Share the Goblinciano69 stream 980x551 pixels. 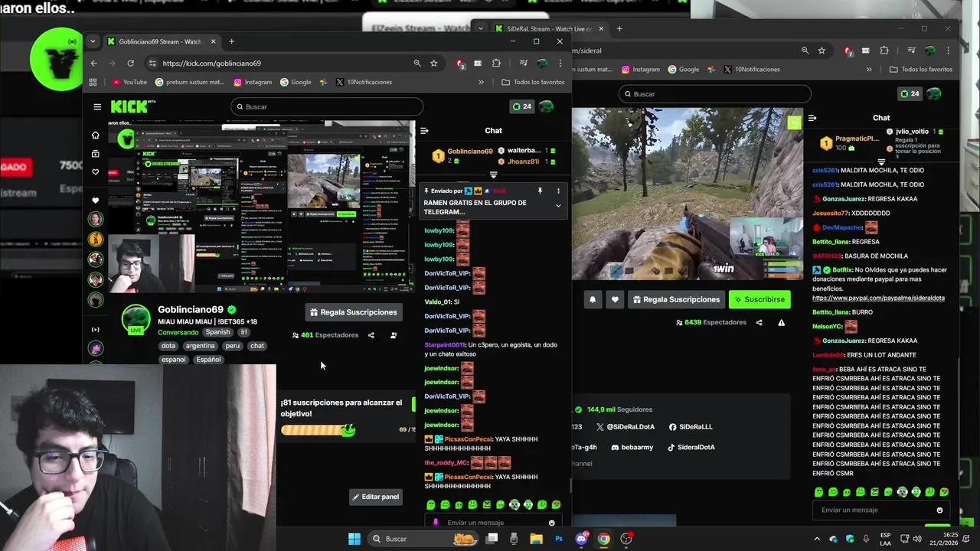tap(371, 335)
